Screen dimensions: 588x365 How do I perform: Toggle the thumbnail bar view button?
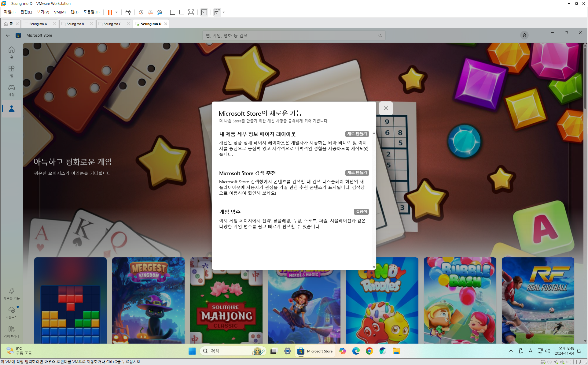point(182,12)
